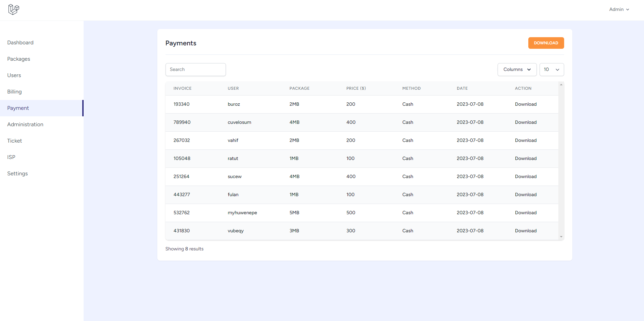This screenshot has height=321, width=644.
Task: Open the Administration page
Action: pyautogui.click(x=25, y=124)
